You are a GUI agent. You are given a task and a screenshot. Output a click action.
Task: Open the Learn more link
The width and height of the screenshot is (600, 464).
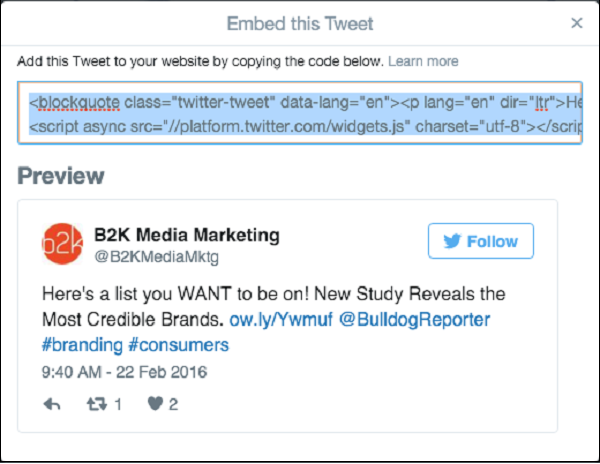423,62
